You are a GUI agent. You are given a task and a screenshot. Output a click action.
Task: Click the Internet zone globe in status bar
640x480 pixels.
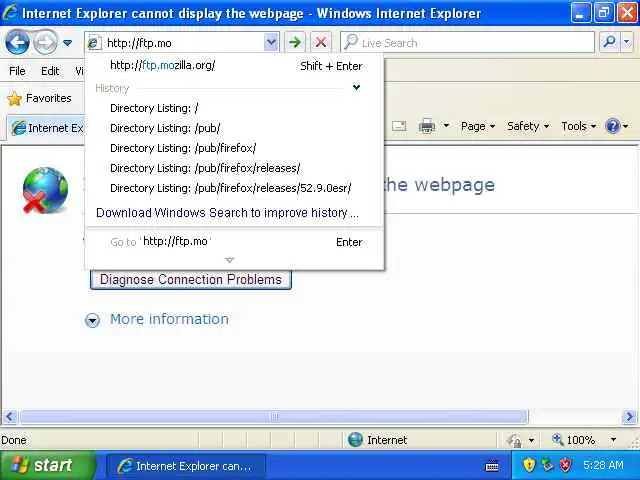pos(355,440)
